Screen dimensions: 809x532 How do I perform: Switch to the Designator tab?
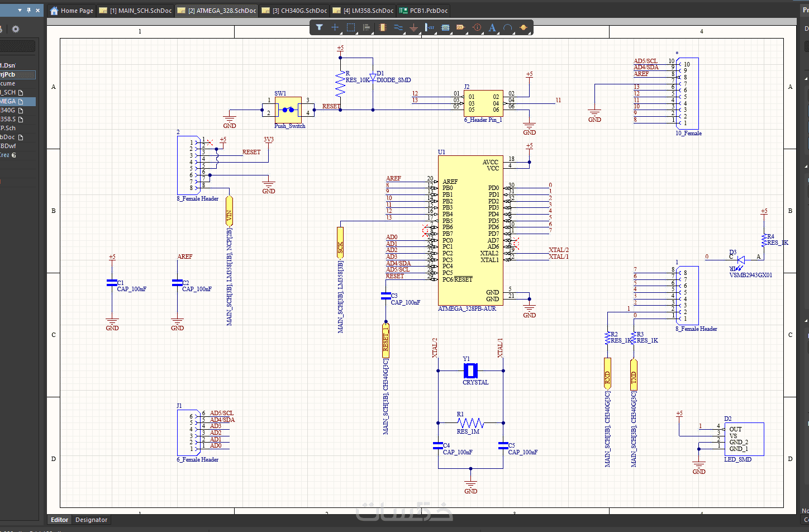click(91, 520)
